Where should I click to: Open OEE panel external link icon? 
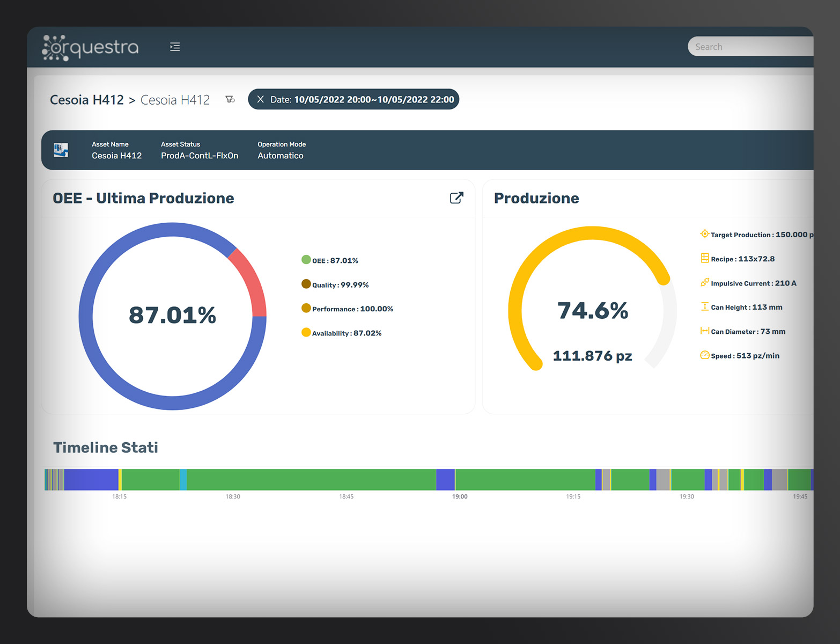pyautogui.click(x=456, y=198)
